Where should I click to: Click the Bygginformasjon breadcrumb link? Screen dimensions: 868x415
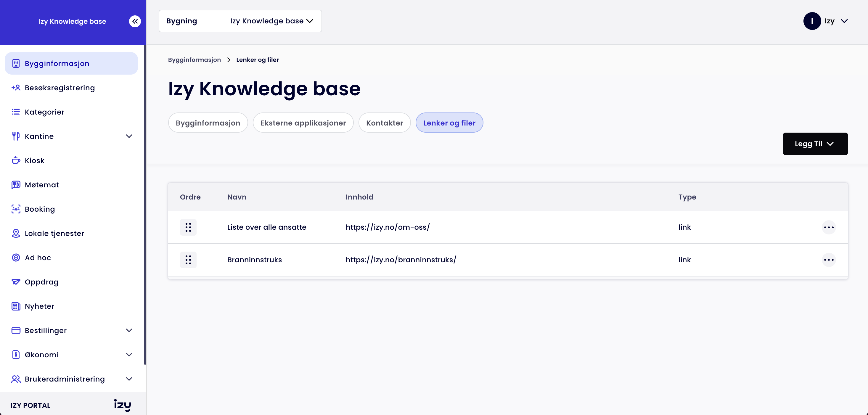(195, 59)
